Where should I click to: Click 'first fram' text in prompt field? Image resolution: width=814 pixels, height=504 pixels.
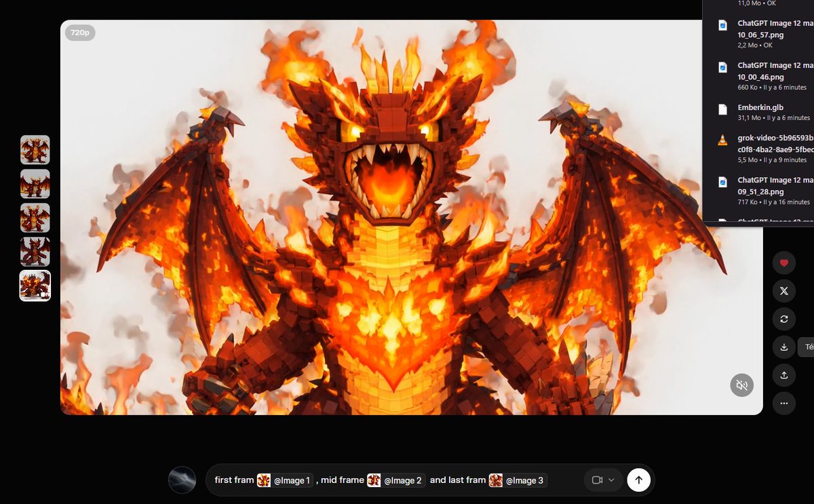pos(234,480)
